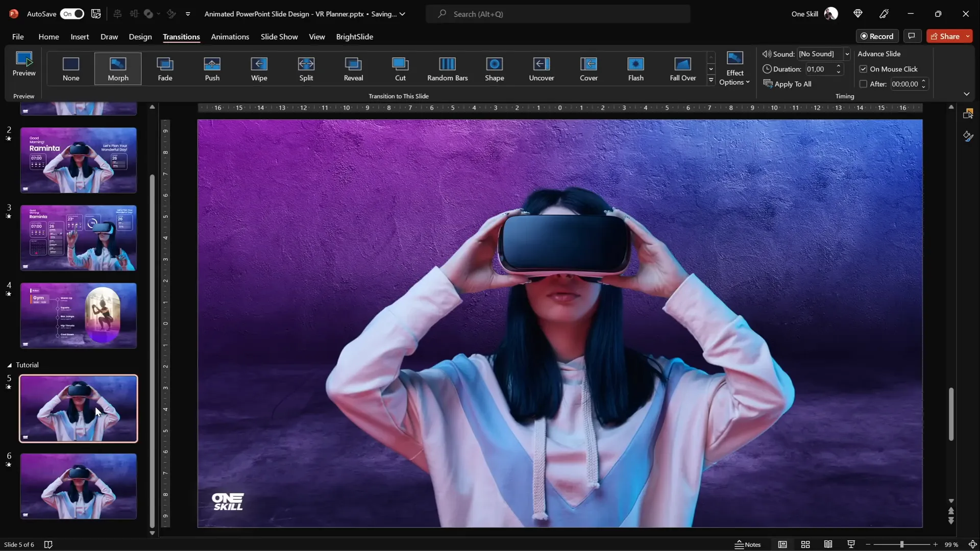Screen dimensions: 980x551
Task: Click the Microsoft premium diamond icon
Action: click(858, 14)
